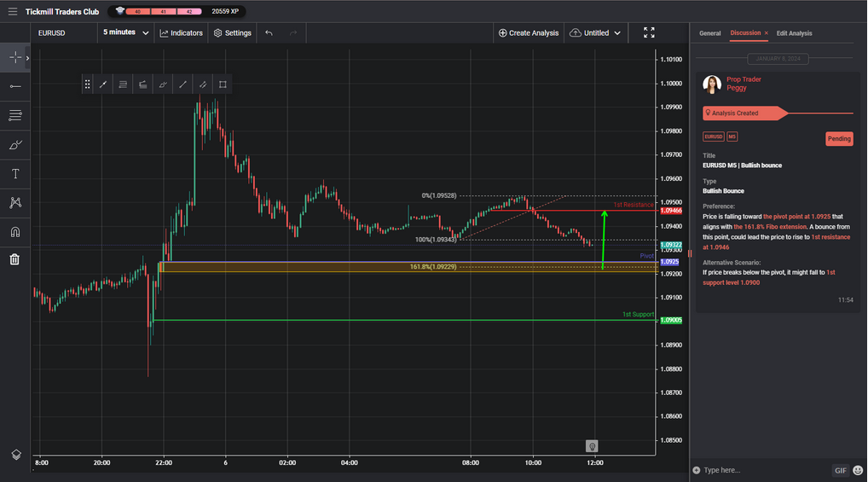Click the 1.09005 support price label
This screenshot has width=868, height=482.
coord(671,320)
